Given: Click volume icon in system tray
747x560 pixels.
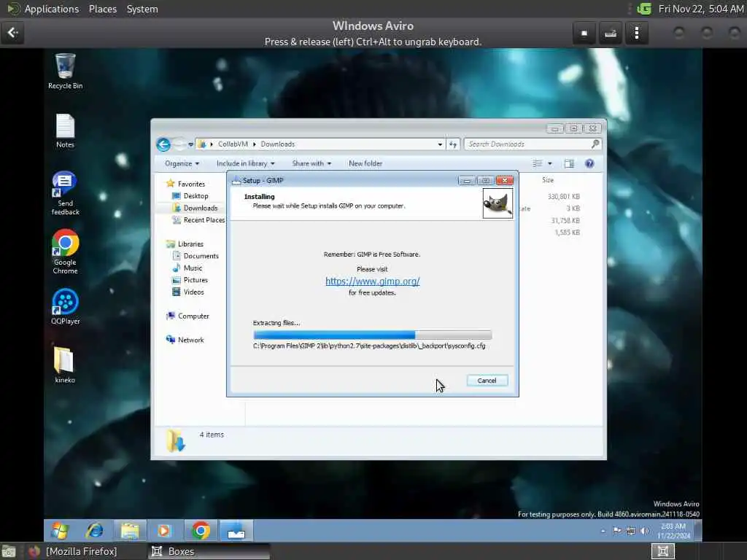Looking at the screenshot, I should (644, 531).
